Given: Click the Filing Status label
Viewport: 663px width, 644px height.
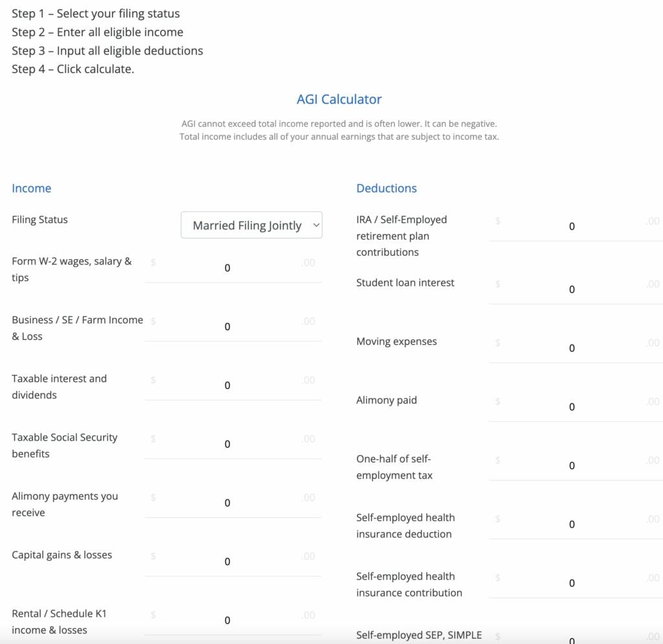Looking at the screenshot, I should (x=39, y=220).
